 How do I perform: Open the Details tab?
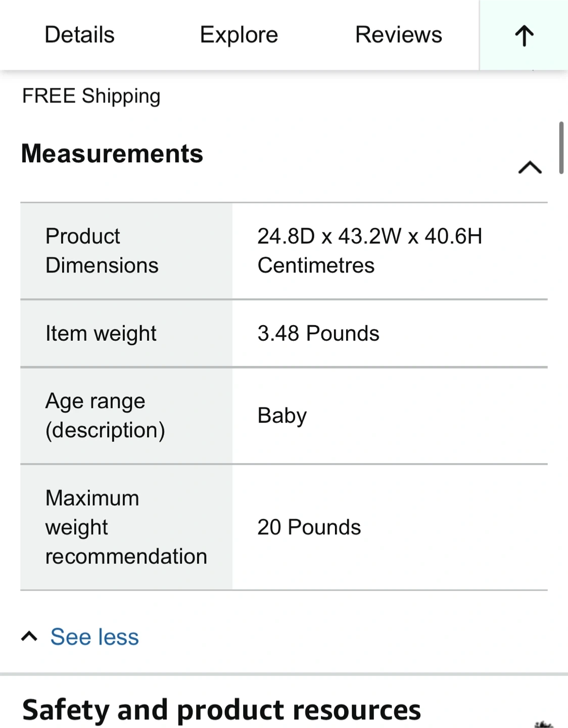point(79,35)
